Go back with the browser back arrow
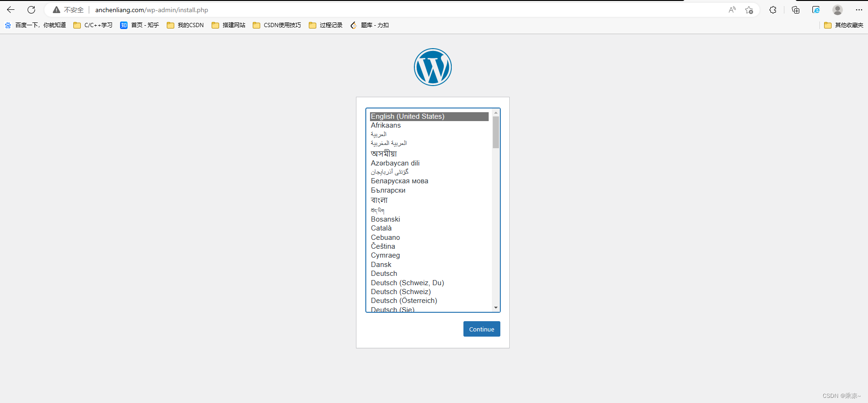The width and height of the screenshot is (868, 403). click(11, 10)
